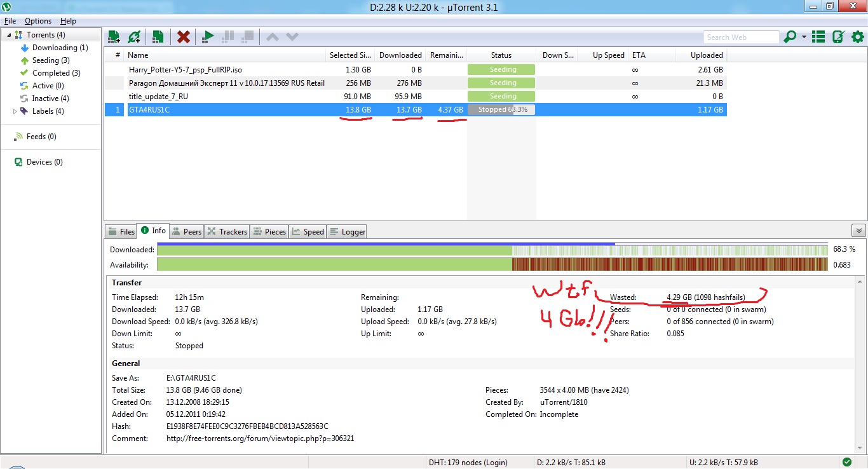The image size is (868, 469).
Task: Move torrent down the queue
Action: [x=292, y=37]
